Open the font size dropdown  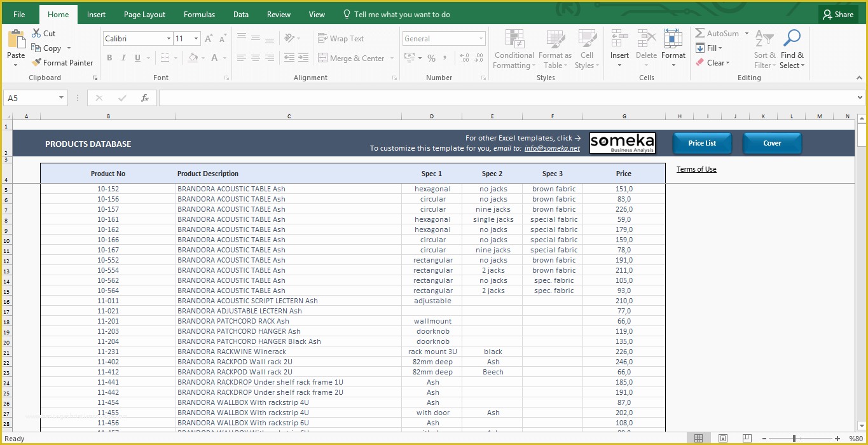(196, 39)
